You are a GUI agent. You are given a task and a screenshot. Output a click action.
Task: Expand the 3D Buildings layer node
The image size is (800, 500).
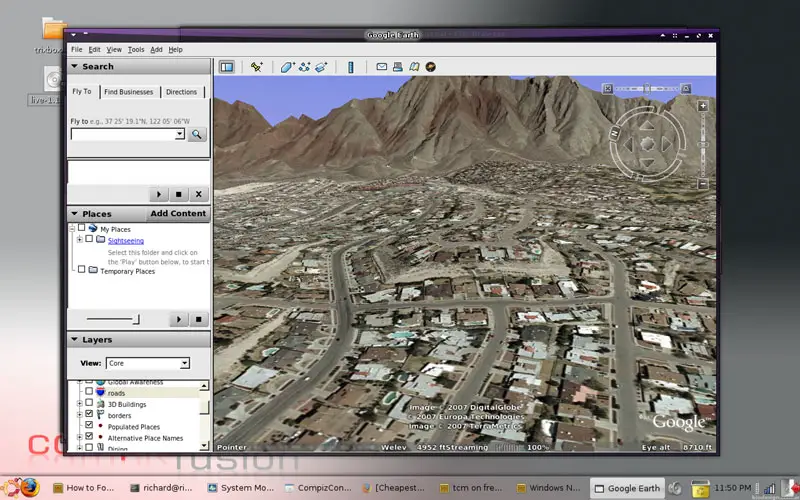click(80, 404)
